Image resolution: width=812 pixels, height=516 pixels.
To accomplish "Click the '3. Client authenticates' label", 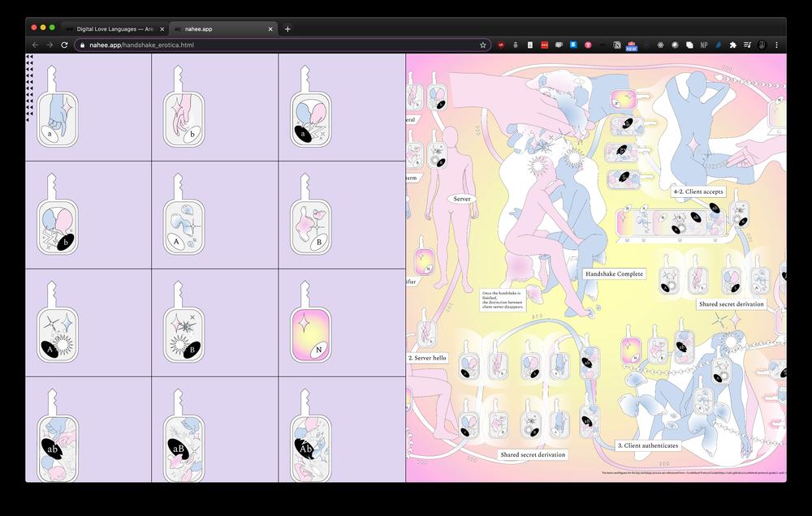I will (647, 445).
